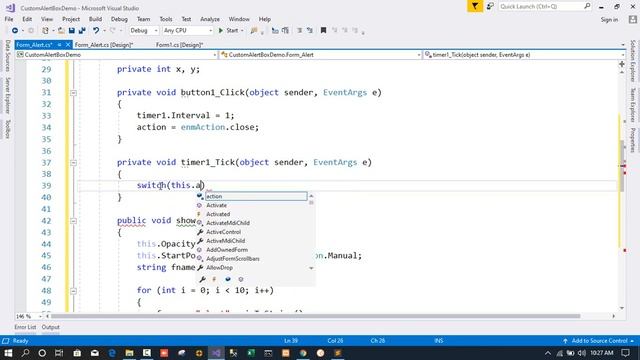This screenshot has width=640, height=360.
Task: Open Task View on the taskbar
Action: pos(59,353)
